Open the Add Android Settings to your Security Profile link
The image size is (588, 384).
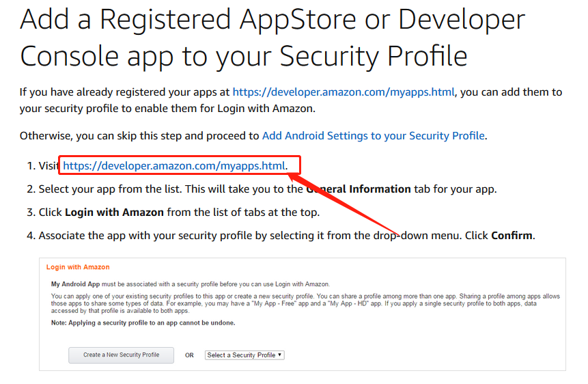click(373, 136)
